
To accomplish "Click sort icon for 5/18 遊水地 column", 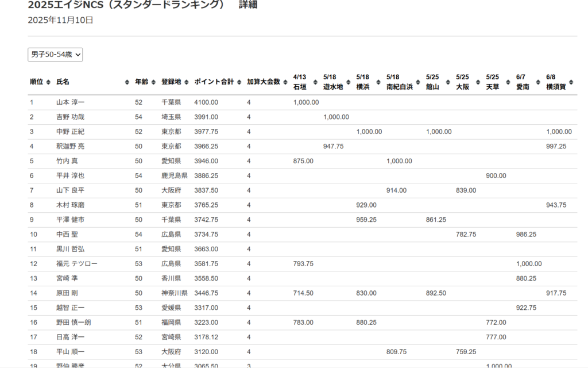I will [348, 82].
